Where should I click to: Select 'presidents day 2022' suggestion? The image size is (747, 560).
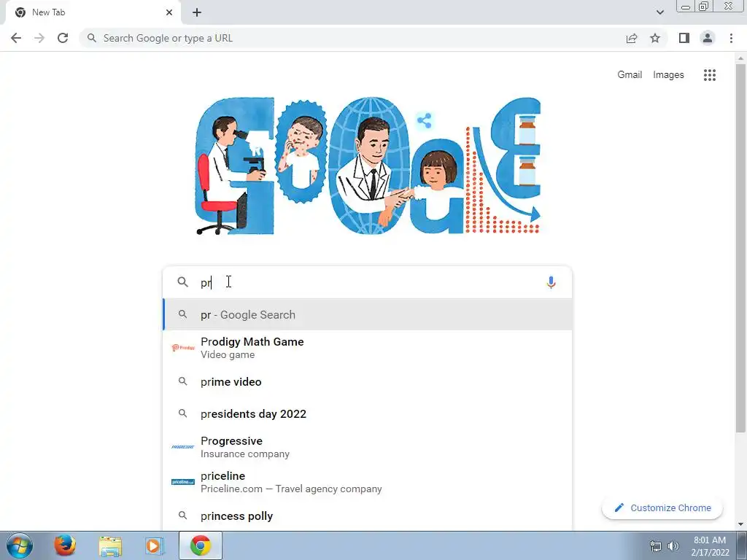tap(368, 414)
